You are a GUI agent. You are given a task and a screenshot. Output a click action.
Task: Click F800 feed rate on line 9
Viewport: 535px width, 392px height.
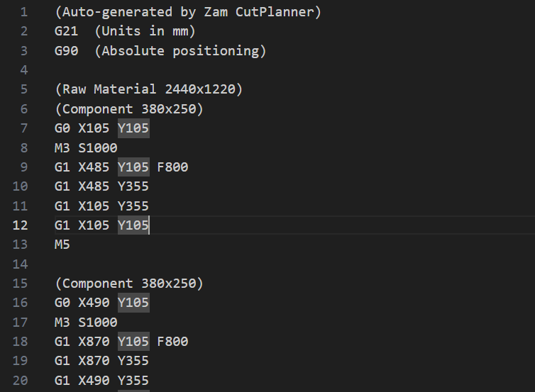tap(172, 167)
